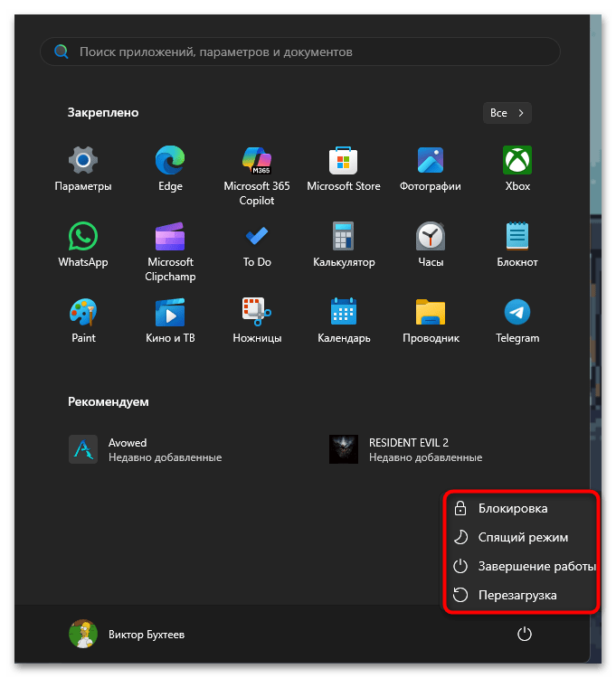Open Виктор Бухтеев user account menu
Screen dimensions: 616x678
tap(127, 635)
